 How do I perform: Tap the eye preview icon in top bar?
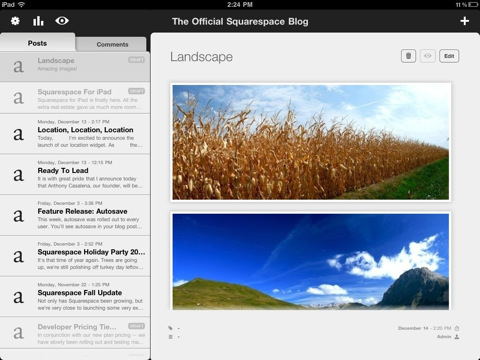pyautogui.click(x=62, y=21)
